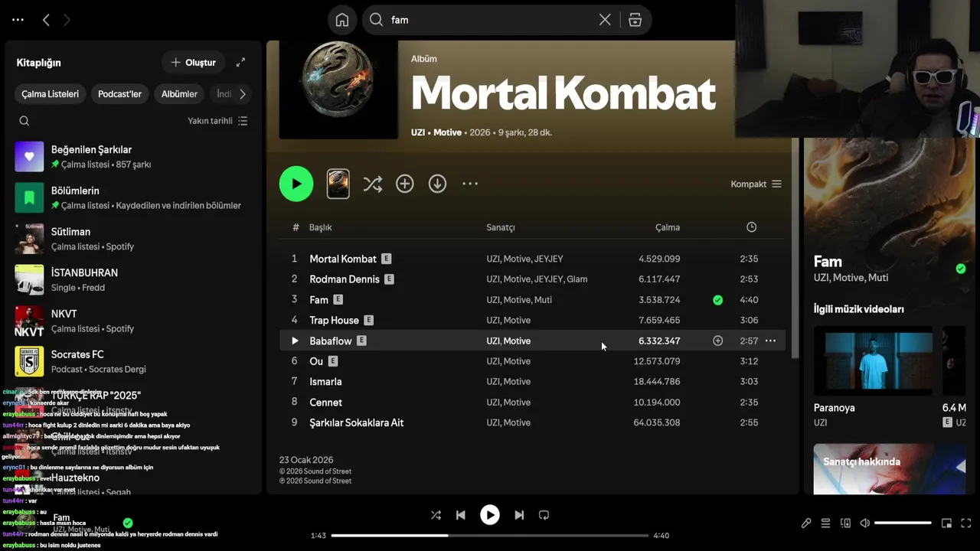
Task: Open the three-dot app menu
Action: point(18,20)
